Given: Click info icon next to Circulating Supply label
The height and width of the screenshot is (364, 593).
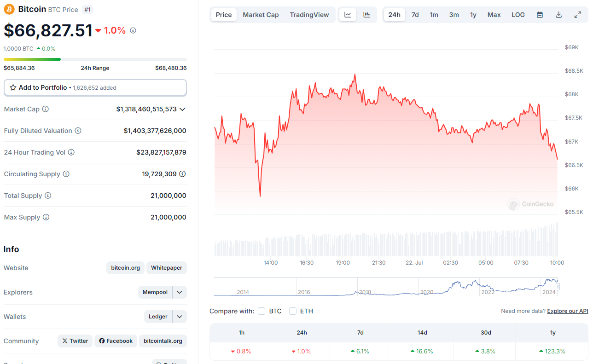Looking at the screenshot, I should click(66, 174).
